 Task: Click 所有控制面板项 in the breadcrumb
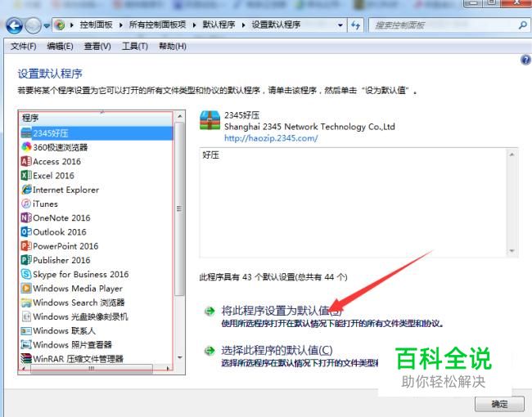(157, 25)
